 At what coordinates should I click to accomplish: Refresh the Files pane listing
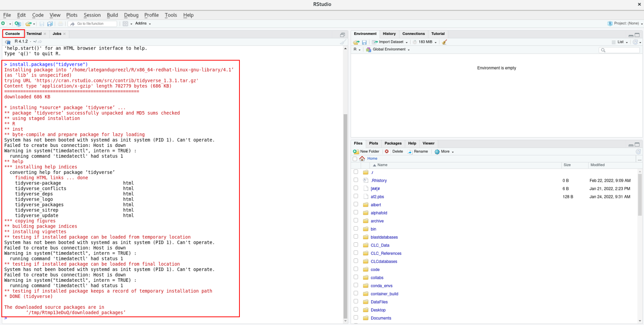pyautogui.click(x=638, y=152)
